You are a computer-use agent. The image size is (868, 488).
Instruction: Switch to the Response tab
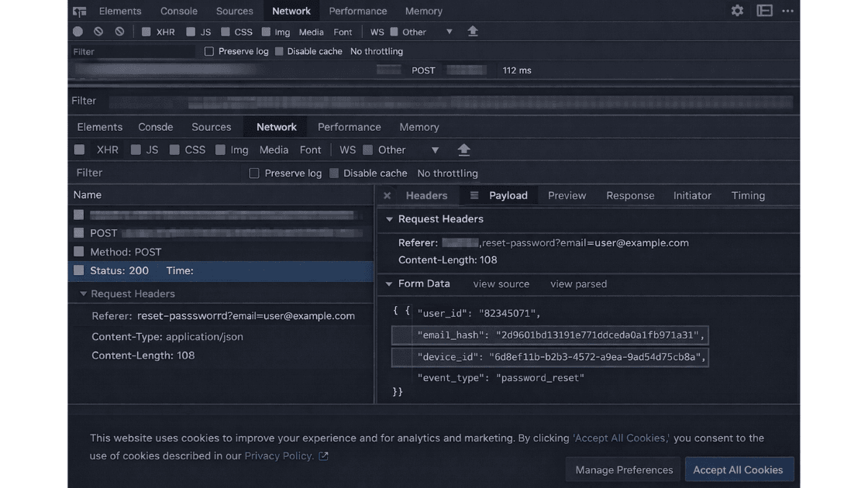pyautogui.click(x=630, y=196)
